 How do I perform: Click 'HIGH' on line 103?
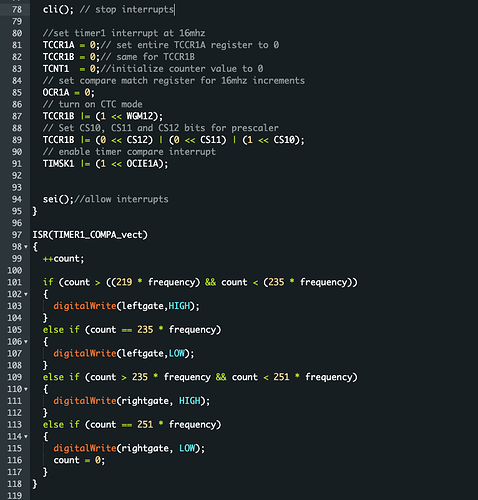click(x=179, y=306)
